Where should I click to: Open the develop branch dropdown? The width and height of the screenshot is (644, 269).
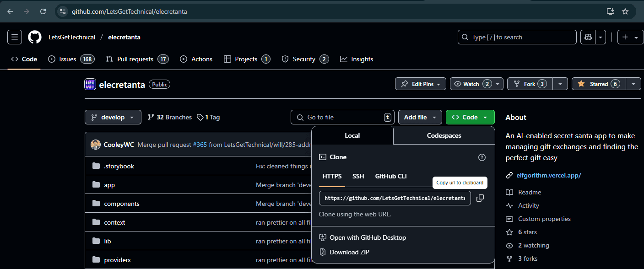coord(113,117)
